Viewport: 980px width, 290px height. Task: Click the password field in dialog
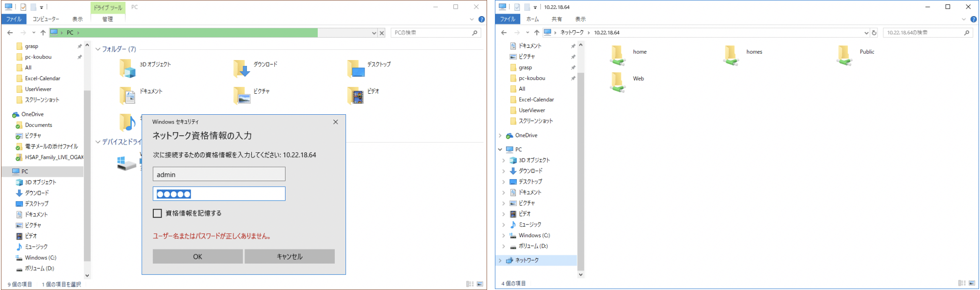219,194
